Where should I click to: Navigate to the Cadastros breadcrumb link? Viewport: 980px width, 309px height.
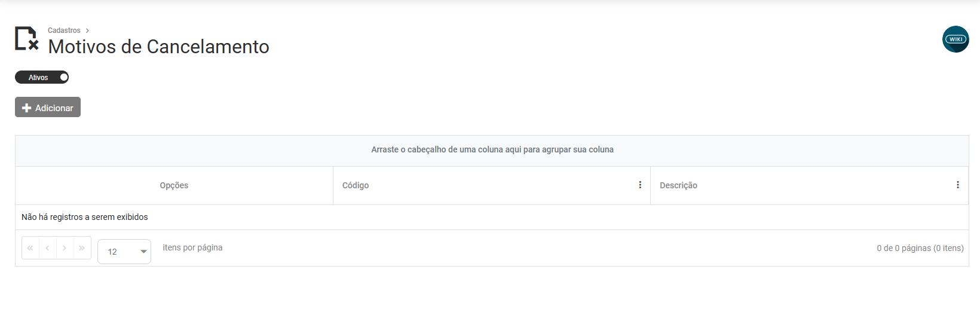coord(64,30)
